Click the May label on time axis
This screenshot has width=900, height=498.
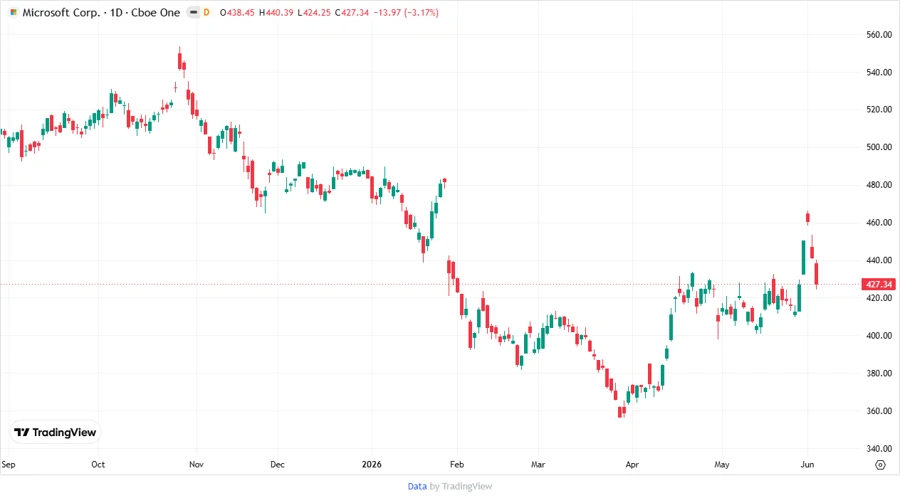721,465
